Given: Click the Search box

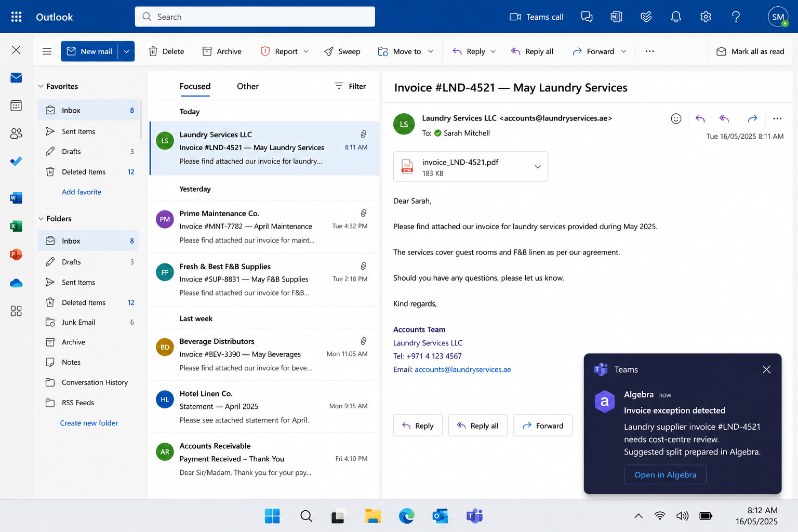Looking at the screenshot, I should click(x=255, y=17).
